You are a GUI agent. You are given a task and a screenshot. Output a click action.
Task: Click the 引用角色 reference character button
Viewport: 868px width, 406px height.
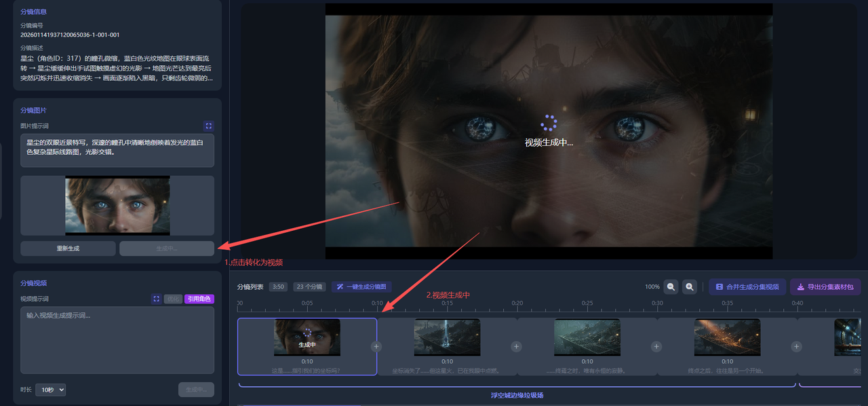click(199, 299)
